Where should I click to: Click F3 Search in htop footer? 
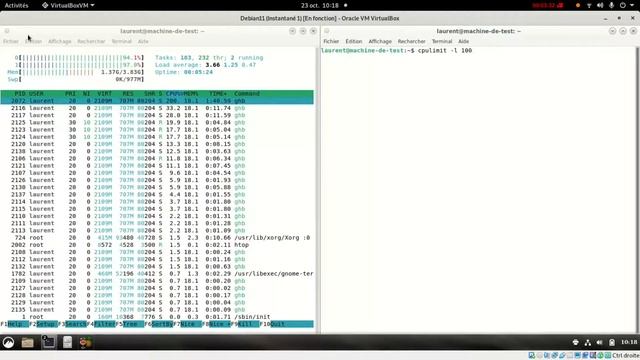[x=72, y=324]
